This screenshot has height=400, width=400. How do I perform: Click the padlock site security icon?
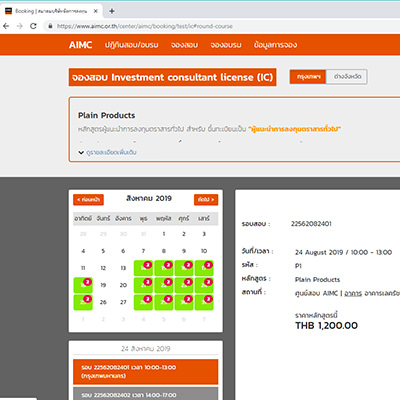click(x=50, y=26)
